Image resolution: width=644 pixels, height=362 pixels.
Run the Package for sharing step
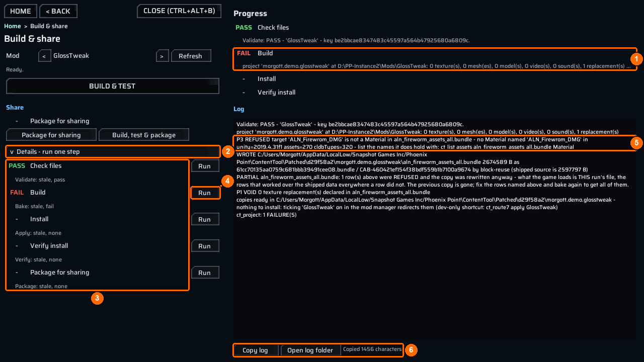[204, 273]
